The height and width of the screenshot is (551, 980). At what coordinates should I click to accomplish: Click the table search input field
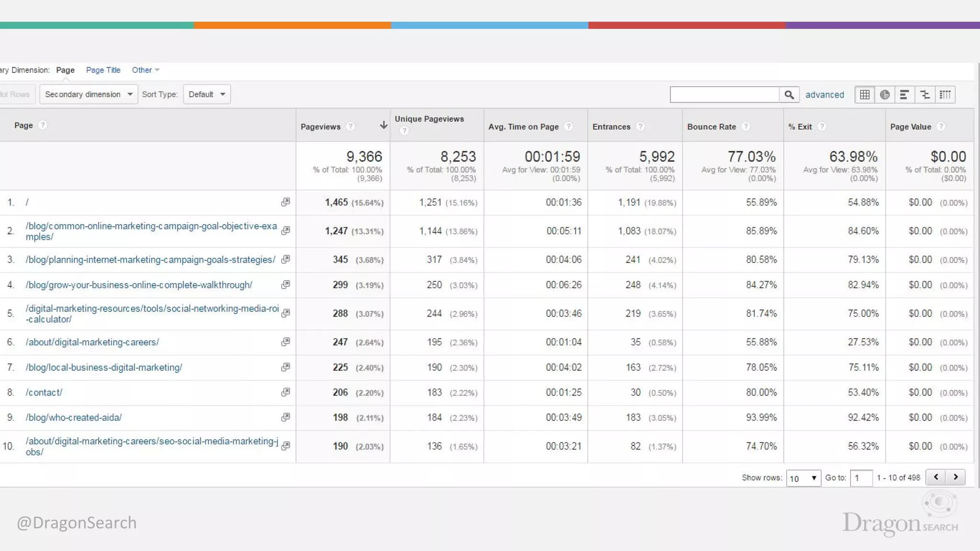724,95
